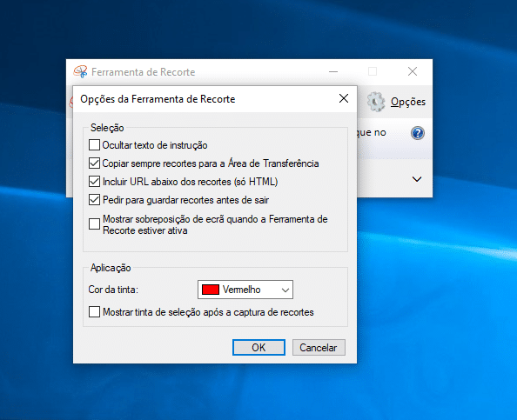Untick Pedir para guardar recortes antes de sair

click(x=94, y=199)
